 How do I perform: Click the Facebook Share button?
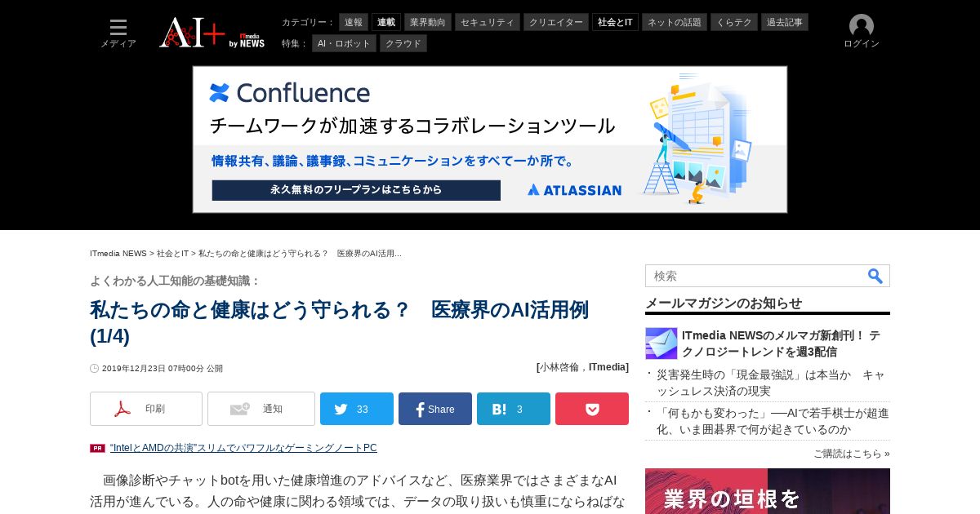click(x=435, y=409)
